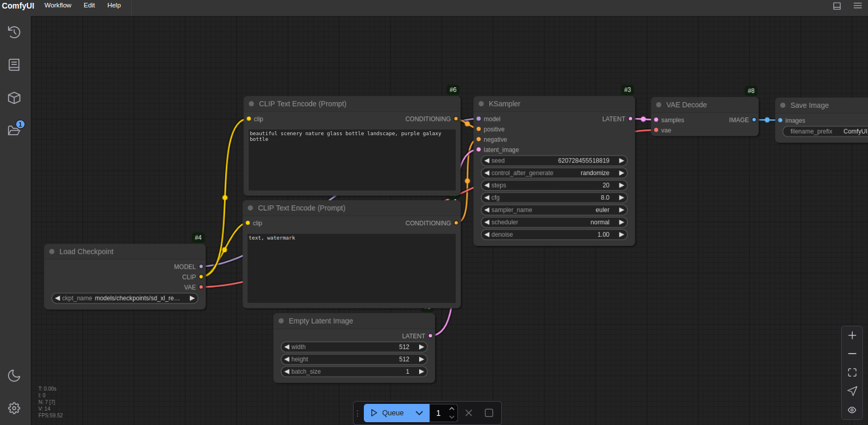Click the Queue button
Screen dimensions: 868x425
point(387,413)
